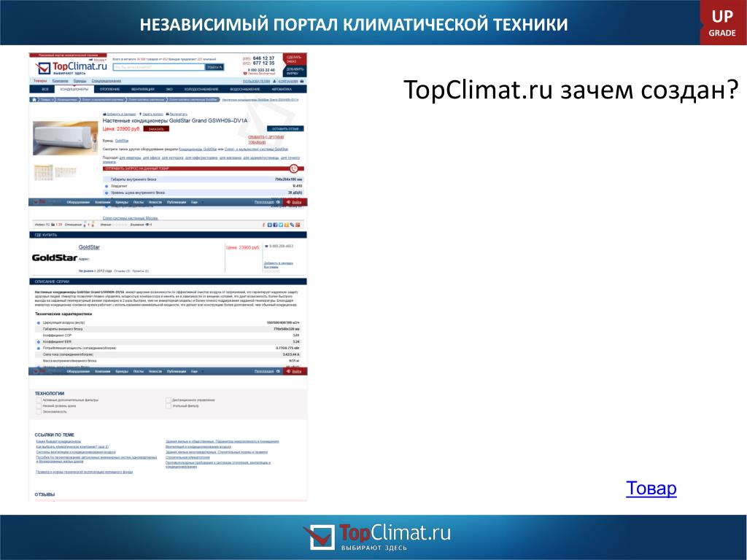Select the ВЕНТИЛЯЦИЯ category tab
The image size is (747, 560).
143,89
